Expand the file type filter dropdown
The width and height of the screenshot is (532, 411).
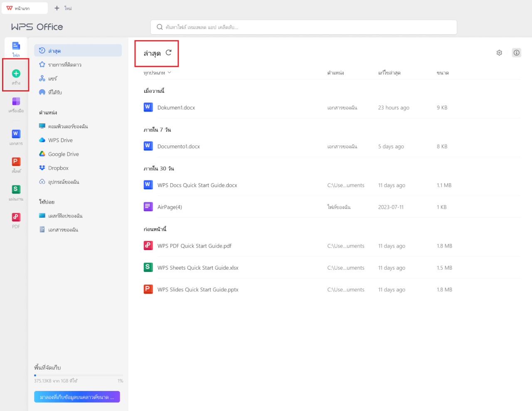157,73
